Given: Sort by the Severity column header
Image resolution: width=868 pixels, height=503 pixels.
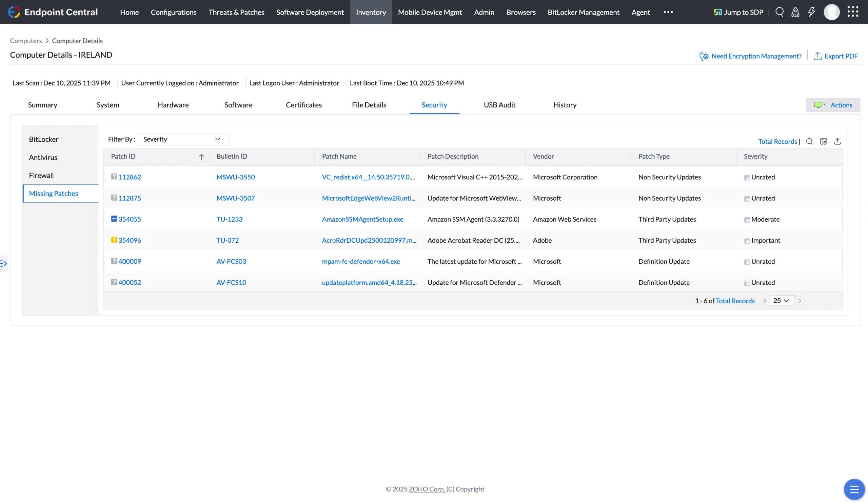Looking at the screenshot, I should click(x=755, y=156).
